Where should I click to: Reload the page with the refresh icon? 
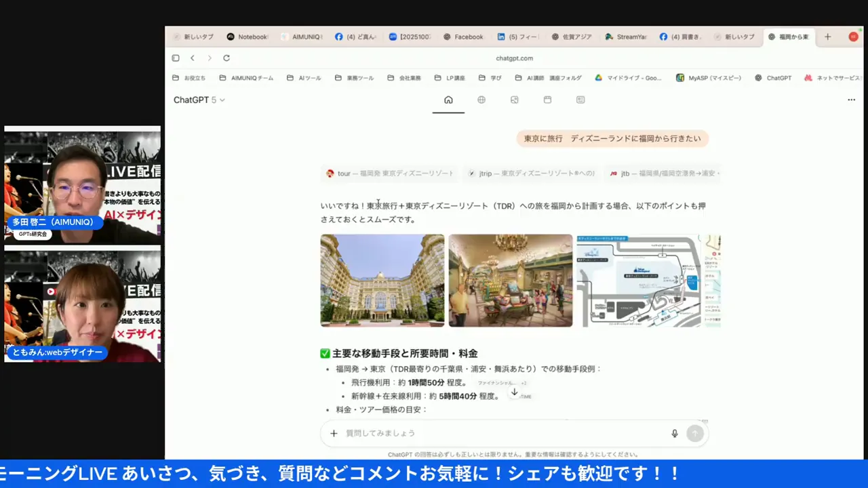226,58
